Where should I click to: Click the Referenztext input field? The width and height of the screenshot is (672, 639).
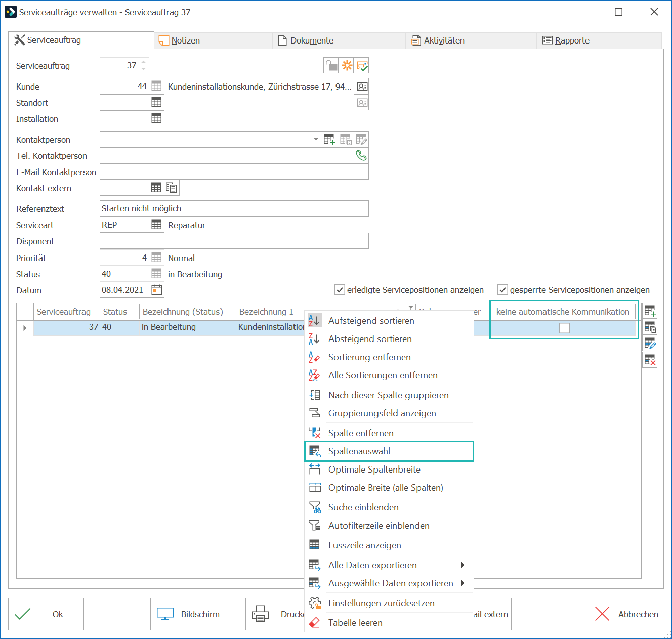(234, 208)
